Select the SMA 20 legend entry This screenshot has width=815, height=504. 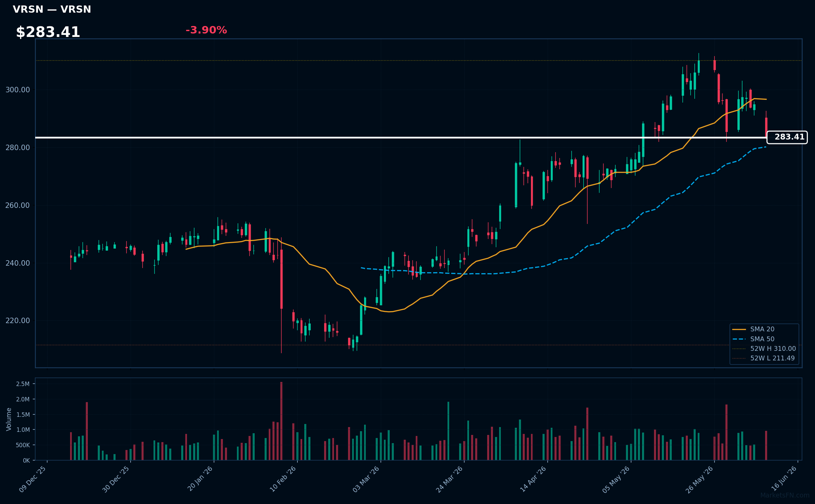[753, 329]
